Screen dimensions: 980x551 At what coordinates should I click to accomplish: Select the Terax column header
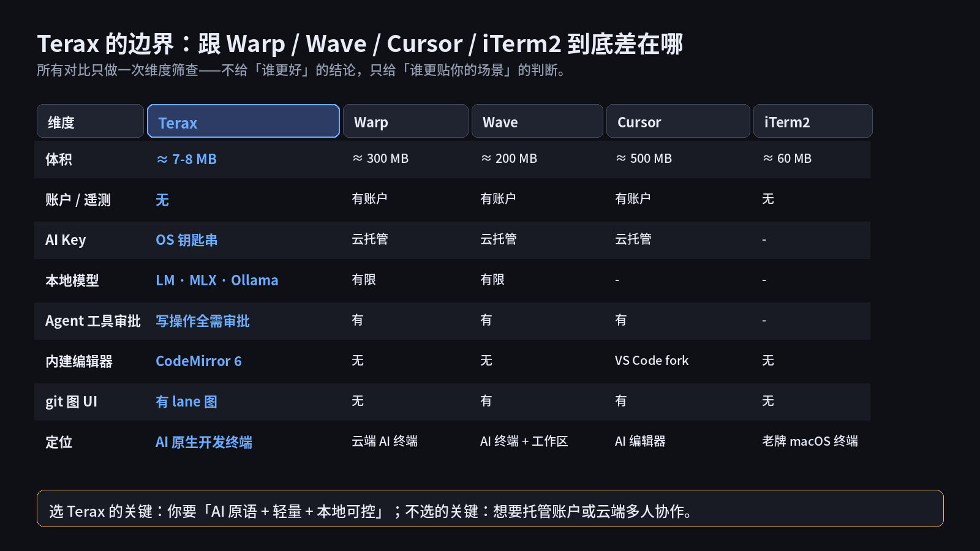tap(243, 121)
